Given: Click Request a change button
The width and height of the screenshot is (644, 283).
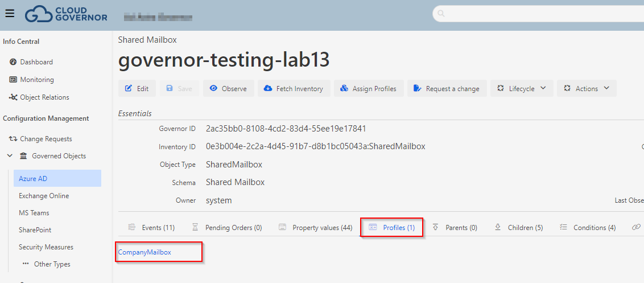Looking at the screenshot, I should tap(447, 89).
